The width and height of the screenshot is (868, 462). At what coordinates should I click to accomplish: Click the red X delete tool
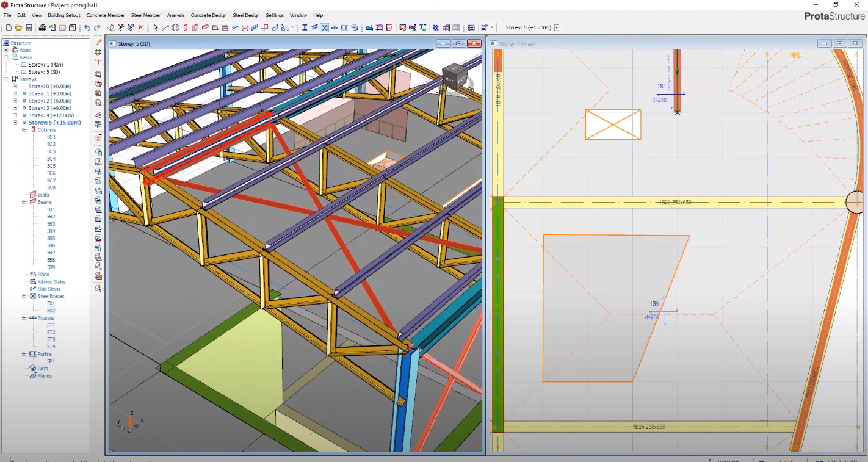(141, 27)
